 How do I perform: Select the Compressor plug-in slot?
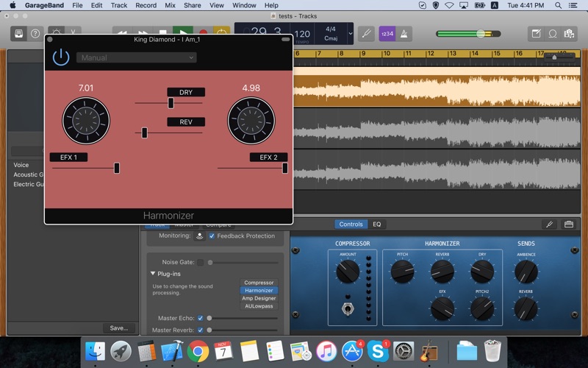[x=259, y=283]
